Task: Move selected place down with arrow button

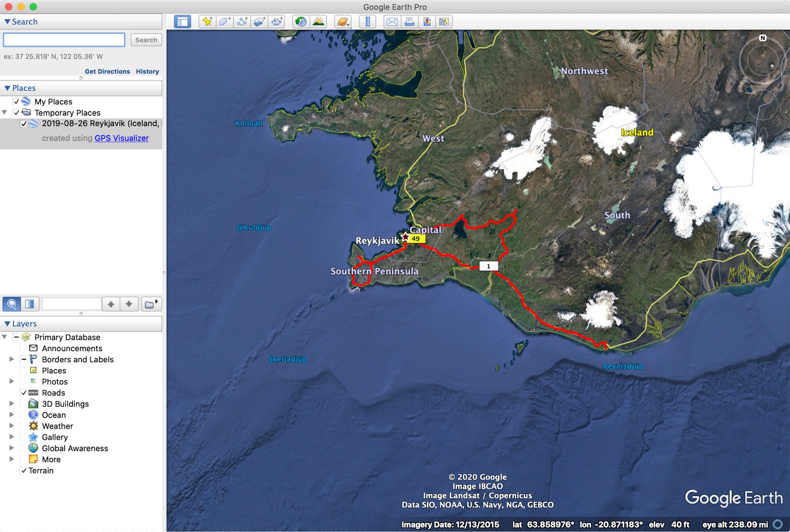Action: pos(129,304)
